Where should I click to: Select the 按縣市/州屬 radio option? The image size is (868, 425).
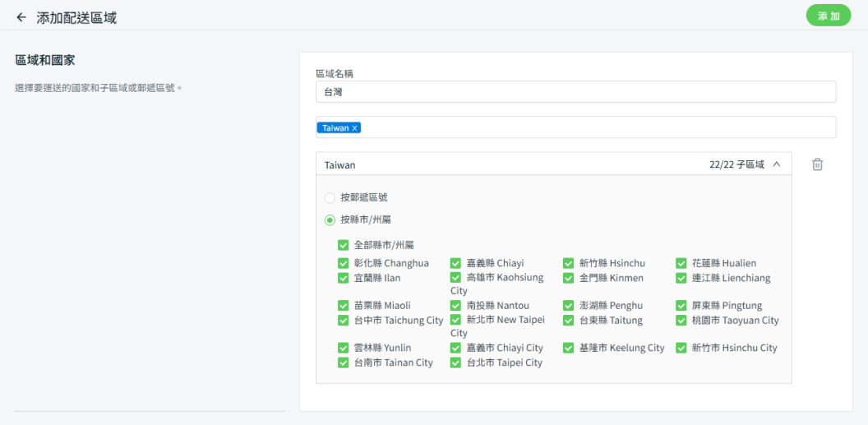pyautogui.click(x=330, y=220)
